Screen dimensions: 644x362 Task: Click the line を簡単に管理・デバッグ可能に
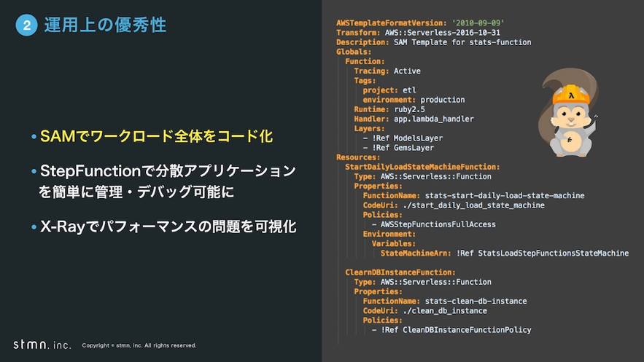pos(136,192)
